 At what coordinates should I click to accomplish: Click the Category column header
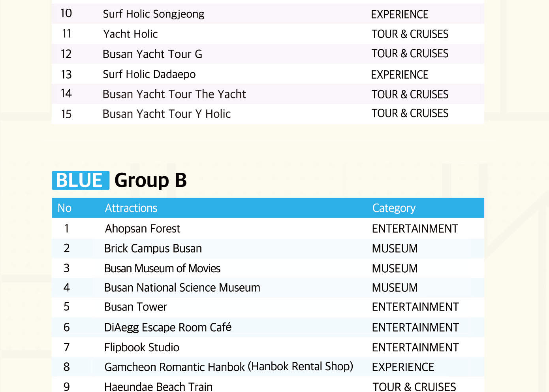[394, 208]
